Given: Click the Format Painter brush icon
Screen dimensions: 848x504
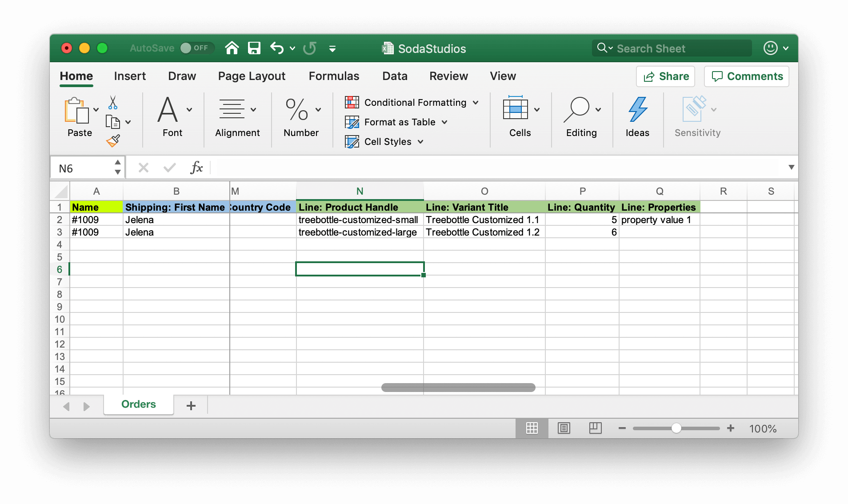Looking at the screenshot, I should tap(113, 141).
